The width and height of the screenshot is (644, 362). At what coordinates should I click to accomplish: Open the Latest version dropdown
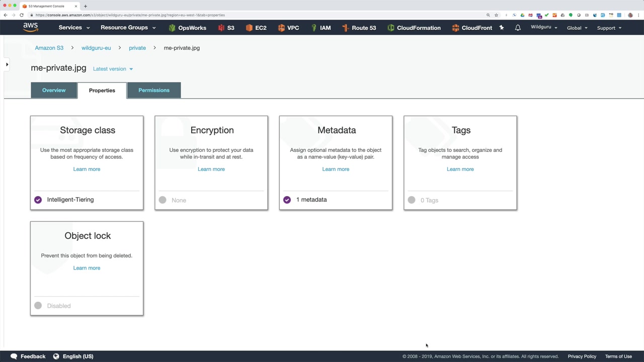[x=113, y=69]
